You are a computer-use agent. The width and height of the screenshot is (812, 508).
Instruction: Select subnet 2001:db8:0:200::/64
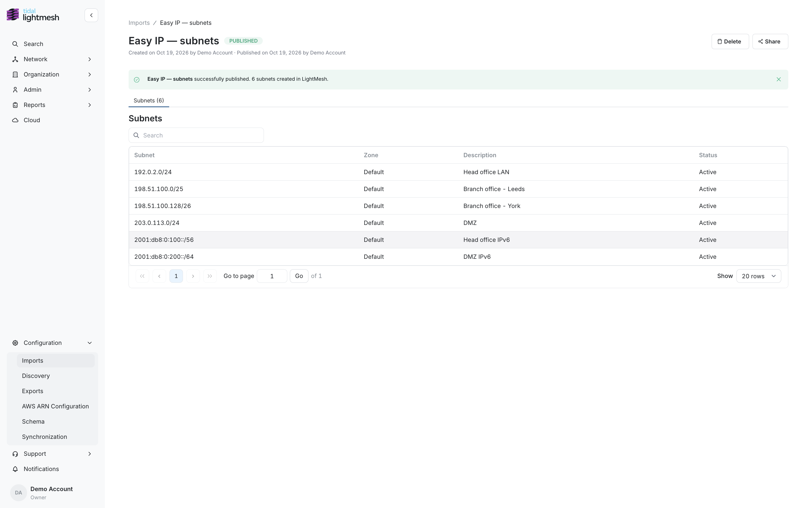pyautogui.click(x=164, y=257)
